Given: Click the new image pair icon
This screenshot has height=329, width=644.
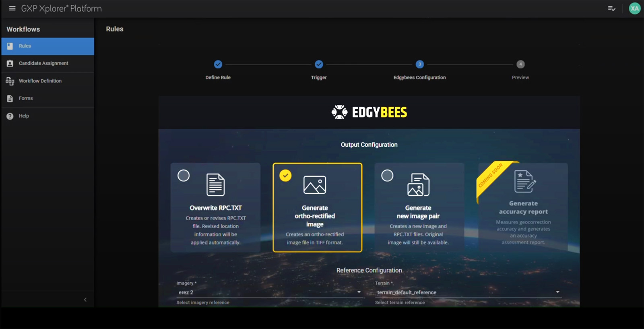Looking at the screenshot, I should 418,185.
